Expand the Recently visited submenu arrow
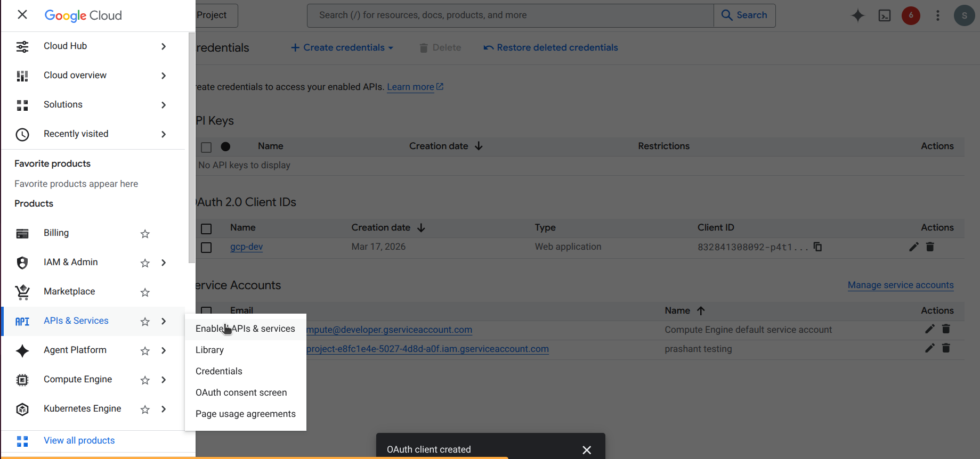The height and width of the screenshot is (459, 980). pos(164,134)
